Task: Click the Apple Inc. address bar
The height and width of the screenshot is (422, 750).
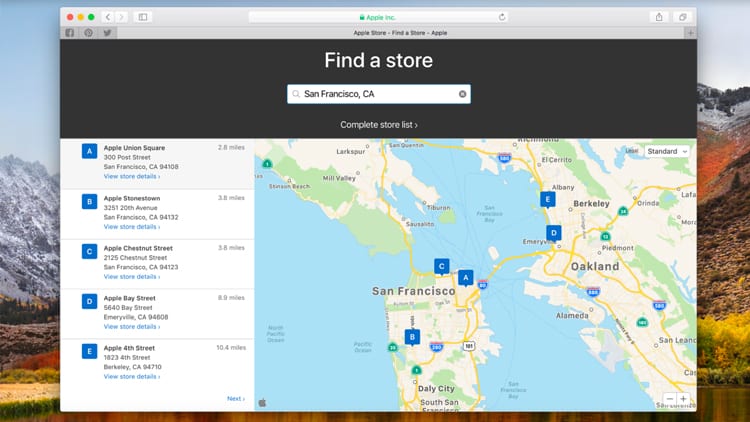Action: (x=378, y=17)
